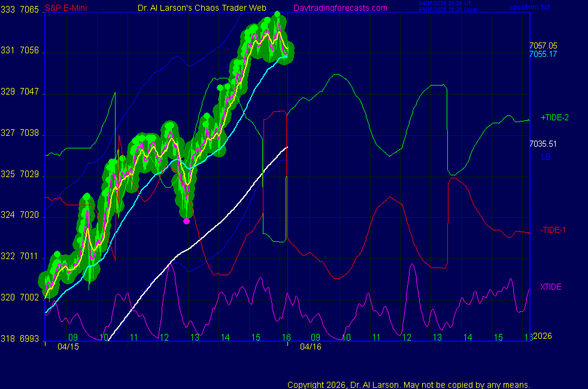Viewport: 588px width, 389px height.
Task: Click the magenta diamond marker below the price dip
Action: 186,221
